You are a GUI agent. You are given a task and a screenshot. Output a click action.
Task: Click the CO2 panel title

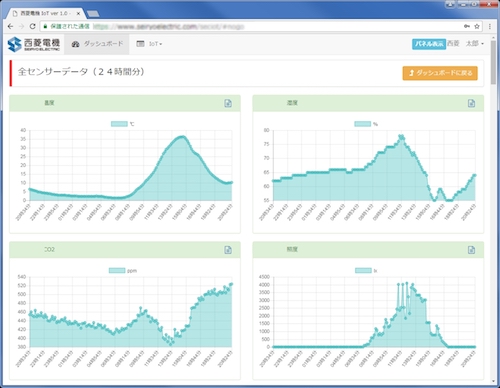[x=49, y=249]
